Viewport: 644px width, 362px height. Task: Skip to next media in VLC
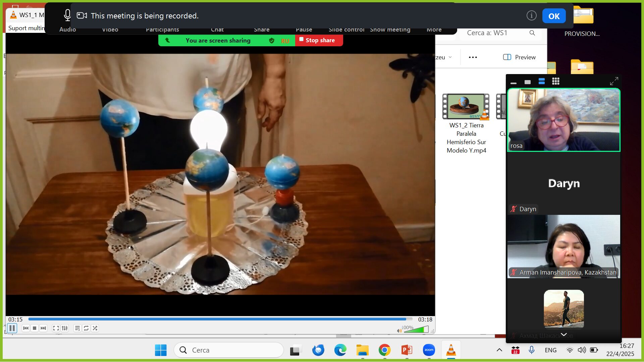pos(43,328)
